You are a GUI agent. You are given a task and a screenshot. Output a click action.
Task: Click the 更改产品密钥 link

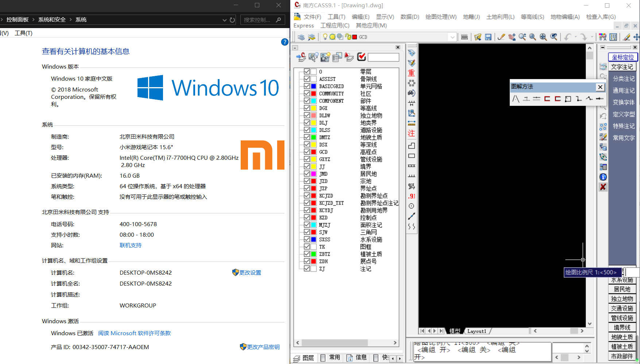coord(263,347)
